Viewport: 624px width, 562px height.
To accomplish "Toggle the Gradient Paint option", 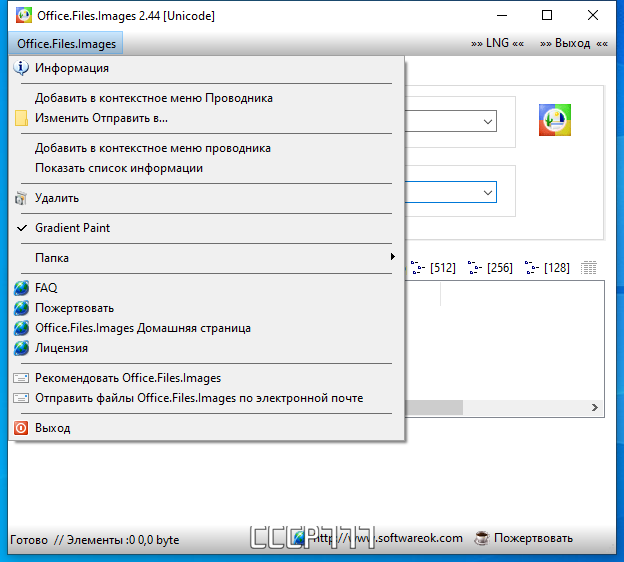I will coord(206,228).
